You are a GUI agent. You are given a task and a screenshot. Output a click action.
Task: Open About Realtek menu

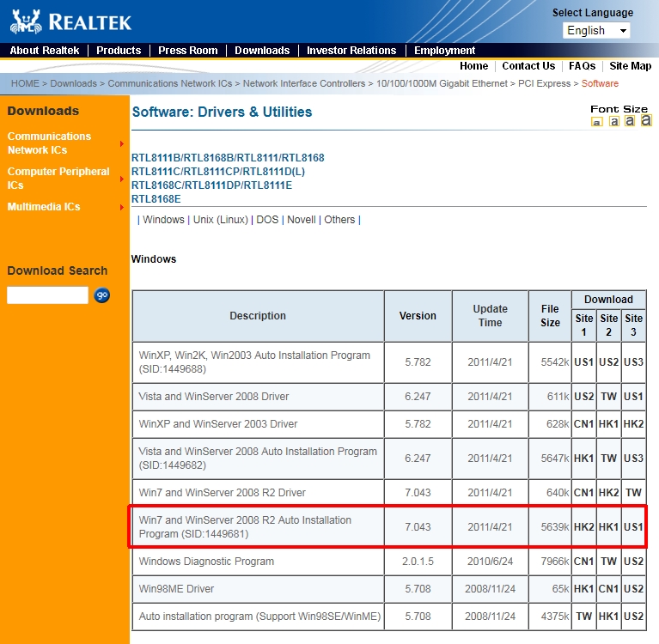point(45,51)
